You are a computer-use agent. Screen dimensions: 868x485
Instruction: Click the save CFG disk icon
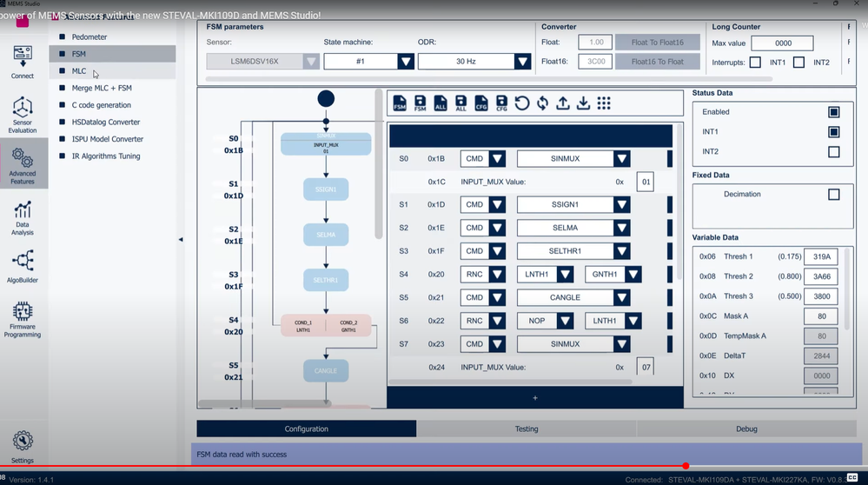coord(501,103)
